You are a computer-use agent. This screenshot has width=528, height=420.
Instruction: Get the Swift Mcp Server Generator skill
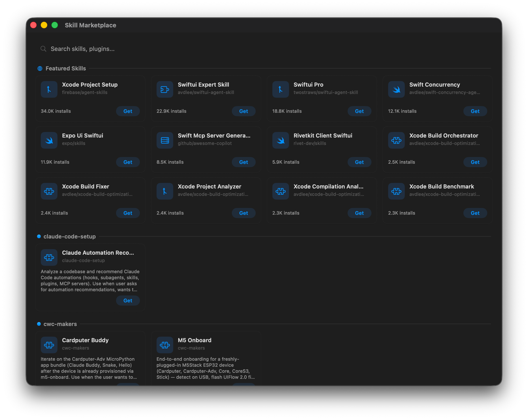(x=243, y=162)
